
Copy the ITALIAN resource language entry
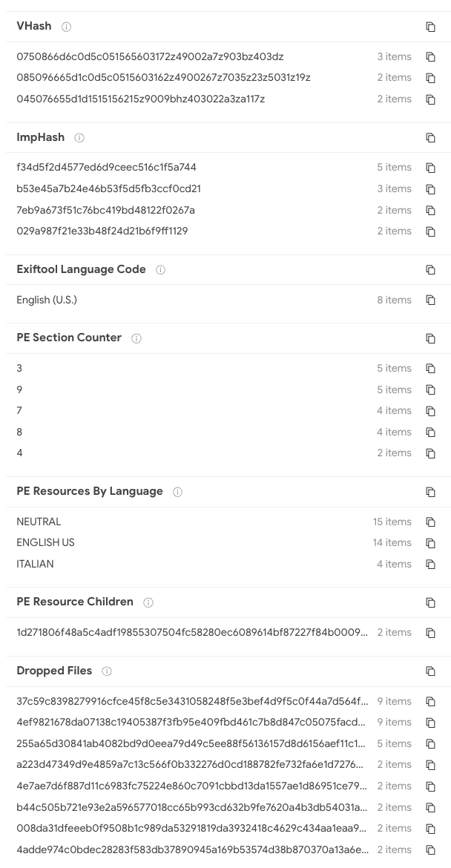click(x=430, y=565)
